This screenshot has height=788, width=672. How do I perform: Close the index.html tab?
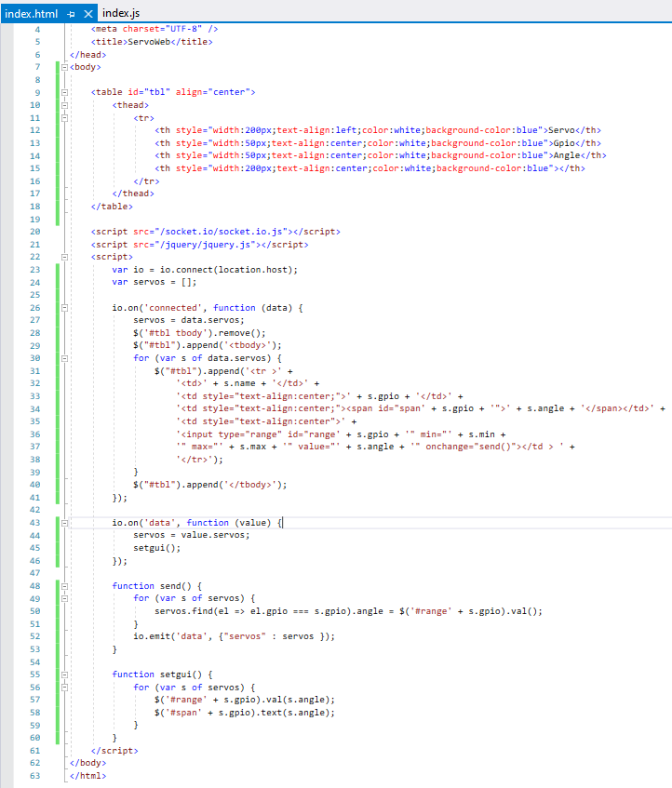[88, 14]
